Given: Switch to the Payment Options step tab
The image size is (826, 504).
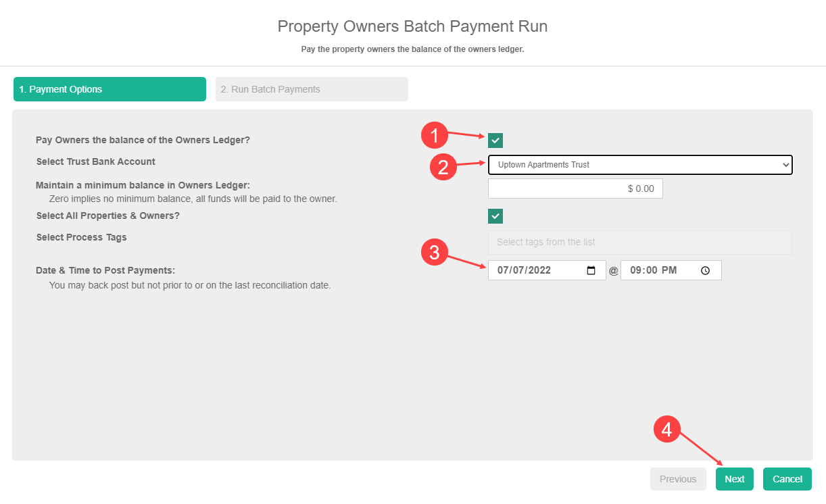Looking at the screenshot, I should click(x=110, y=89).
